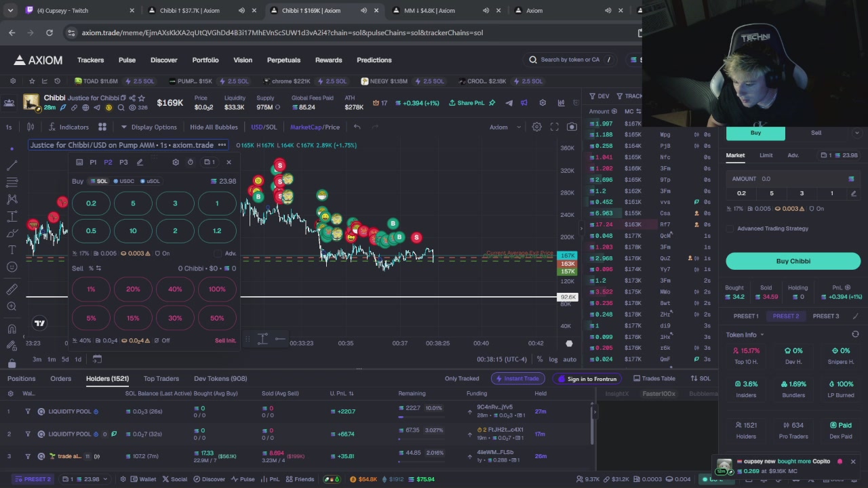
Task: Click the Instant Trade button
Action: coord(518,379)
